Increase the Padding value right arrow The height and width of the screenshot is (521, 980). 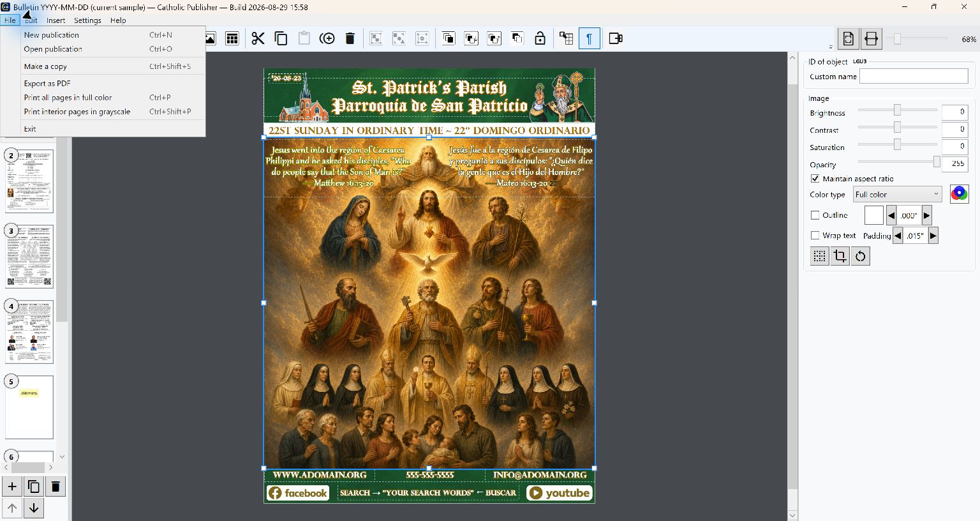[x=933, y=236]
